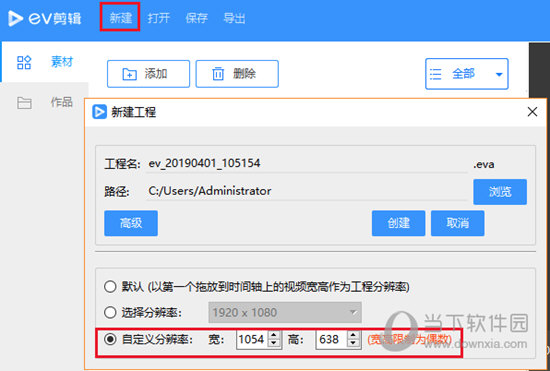Image resolution: width=550 pixels, height=371 pixels.
Task: Click the 创建 button
Action: pos(398,223)
